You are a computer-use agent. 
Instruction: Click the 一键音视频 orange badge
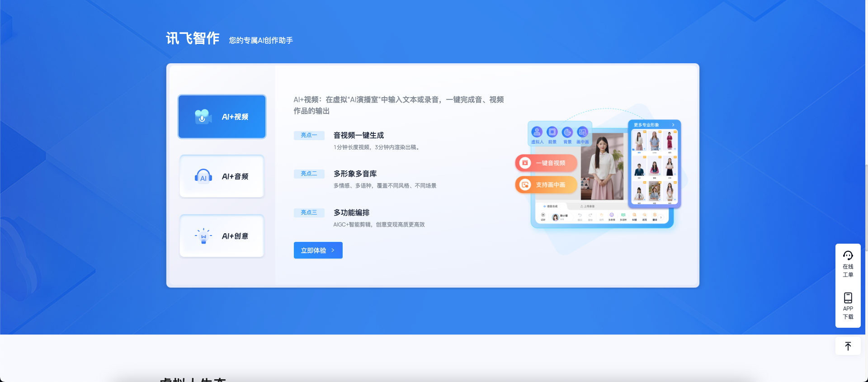pyautogui.click(x=546, y=163)
